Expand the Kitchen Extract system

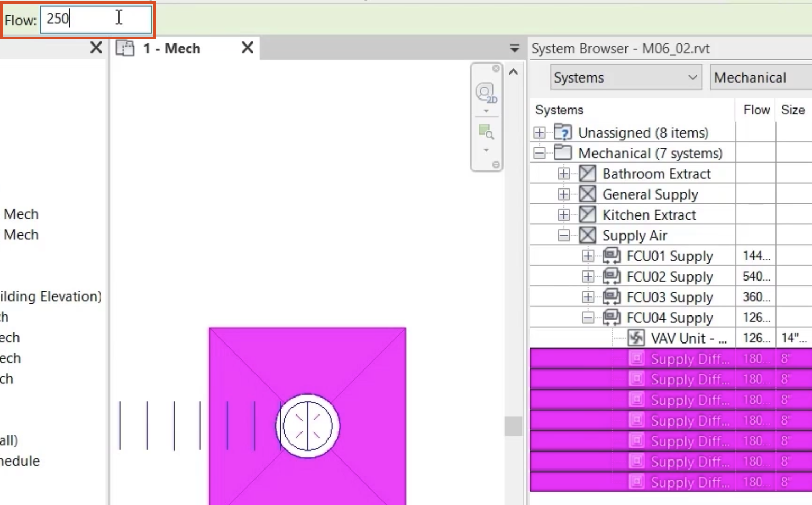[x=563, y=215]
